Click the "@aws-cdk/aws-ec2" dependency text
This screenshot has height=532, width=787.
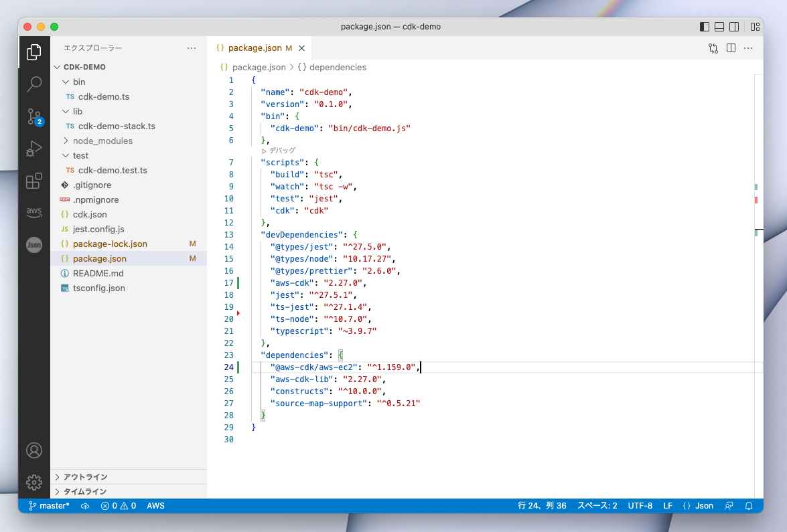(313, 367)
